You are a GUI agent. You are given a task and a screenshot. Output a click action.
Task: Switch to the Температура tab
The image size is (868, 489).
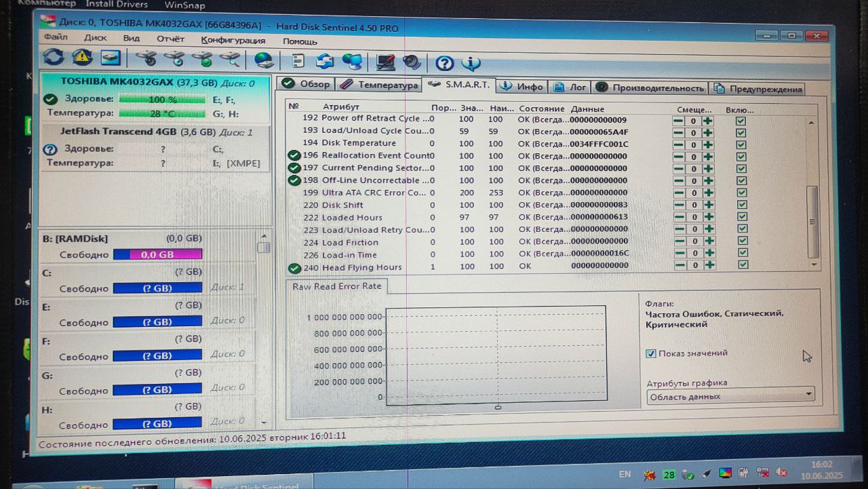379,85
